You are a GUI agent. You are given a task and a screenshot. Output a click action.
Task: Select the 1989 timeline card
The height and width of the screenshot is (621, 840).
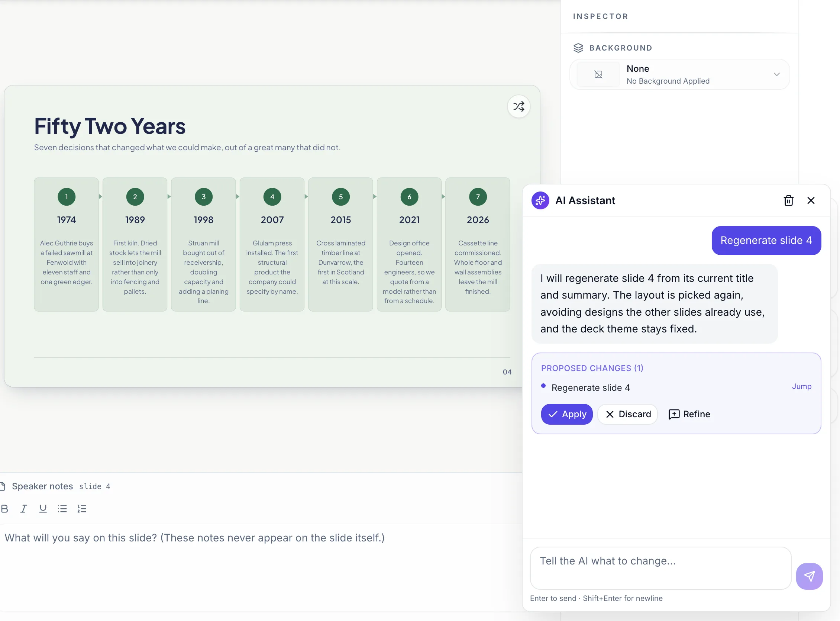(135, 244)
